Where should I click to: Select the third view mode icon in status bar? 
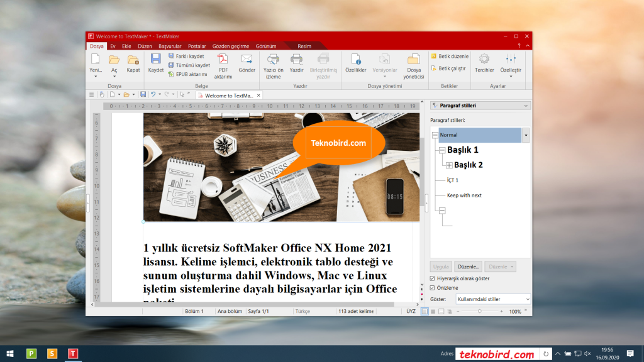[x=441, y=312]
